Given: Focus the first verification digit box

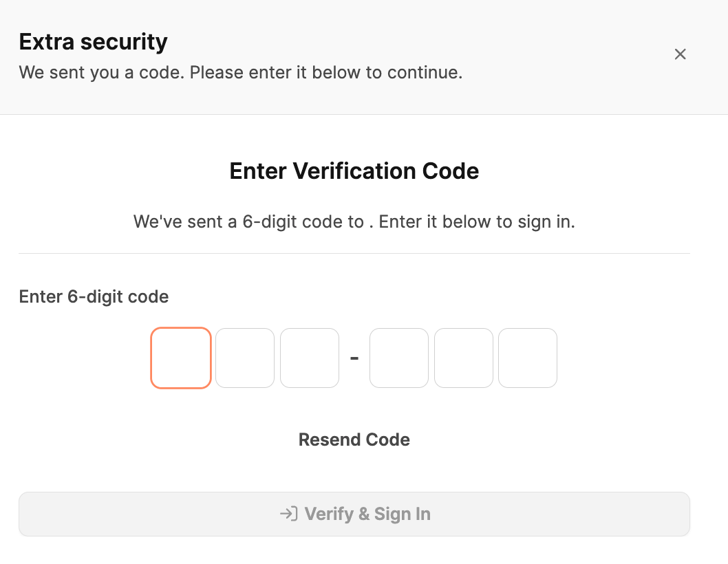Looking at the screenshot, I should click(181, 358).
